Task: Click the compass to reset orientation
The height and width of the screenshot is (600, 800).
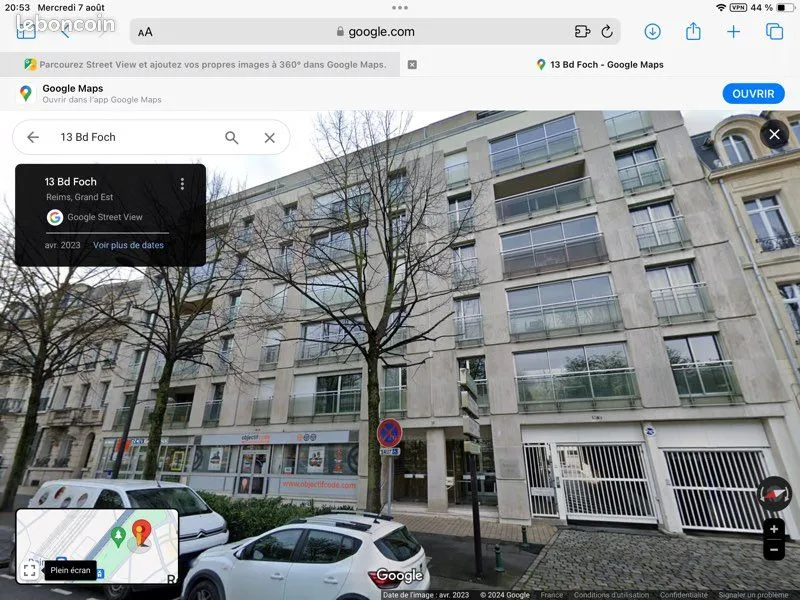Action: point(773,494)
